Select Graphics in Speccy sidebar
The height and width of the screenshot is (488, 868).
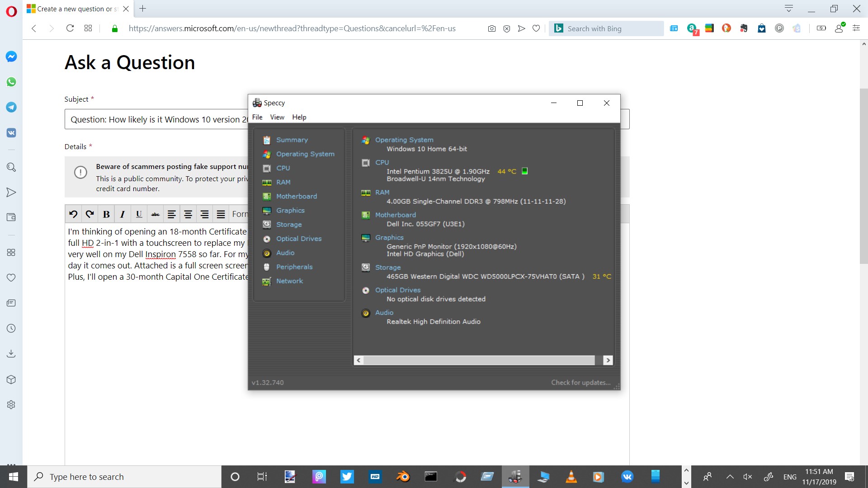click(x=290, y=211)
